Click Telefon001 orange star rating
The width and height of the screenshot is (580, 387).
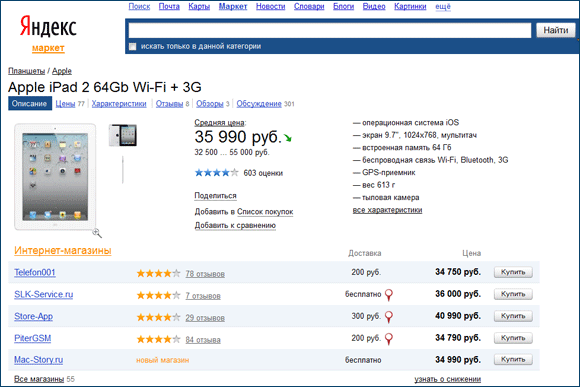pos(158,273)
